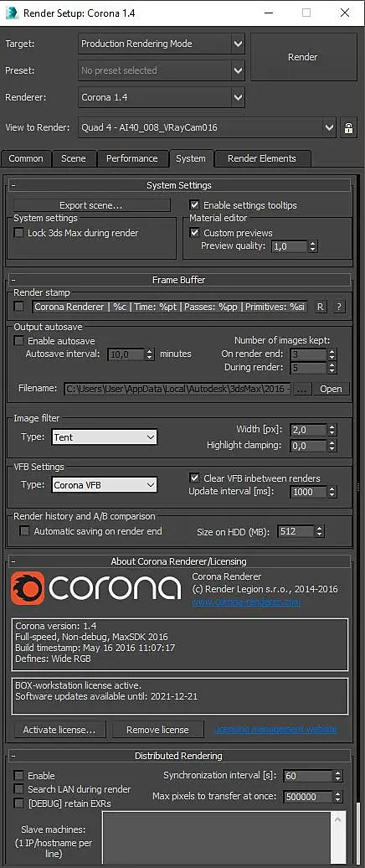Open VFB Settings Type dropdown
This screenshot has height=868, width=365.
tap(105, 485)
